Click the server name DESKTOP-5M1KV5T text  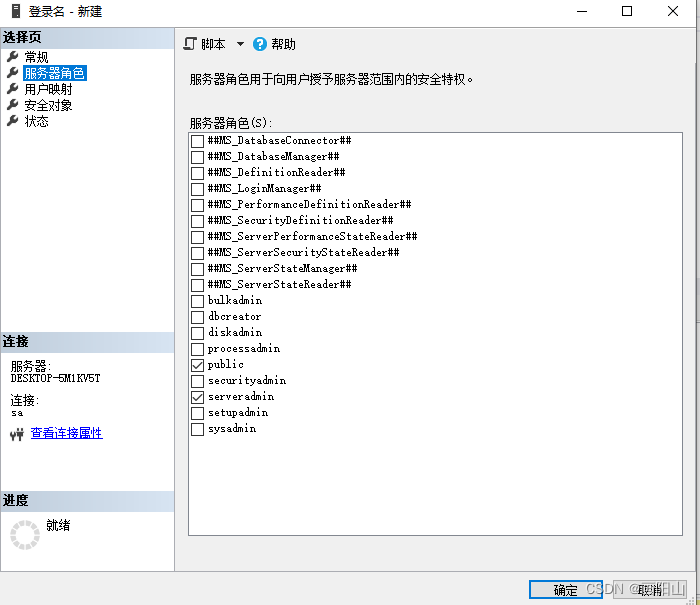coord(55,379)
